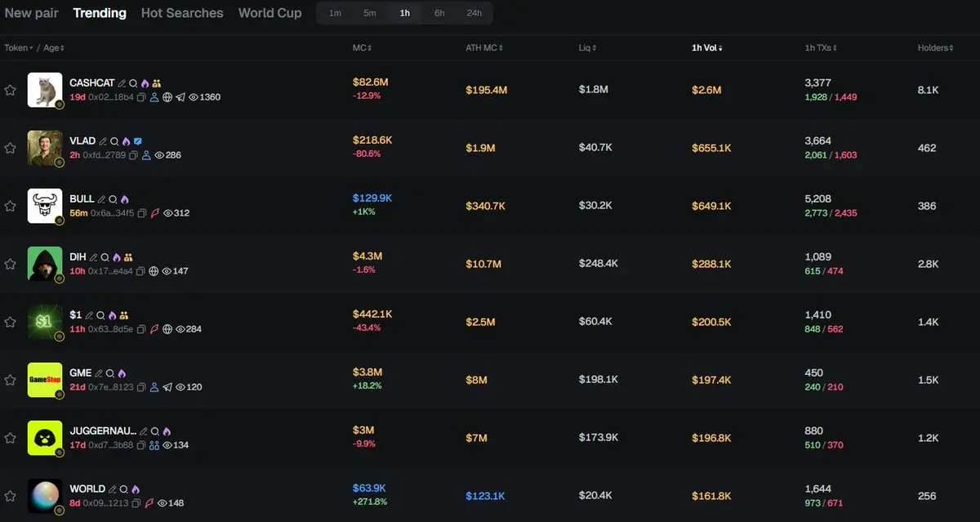Add WORLD token to favorites star
This screenshot has width=980, height=522.
(10, 496)
